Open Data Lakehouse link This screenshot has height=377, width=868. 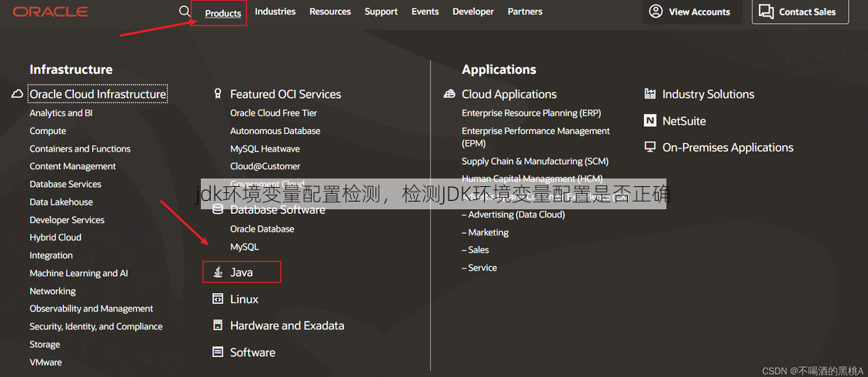click(61, 202)
